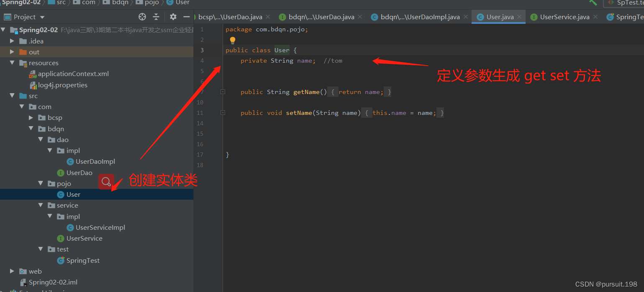The width and height of the screenshot is (644, 292).
Task: Click the web folder icon
Action: 23,271
